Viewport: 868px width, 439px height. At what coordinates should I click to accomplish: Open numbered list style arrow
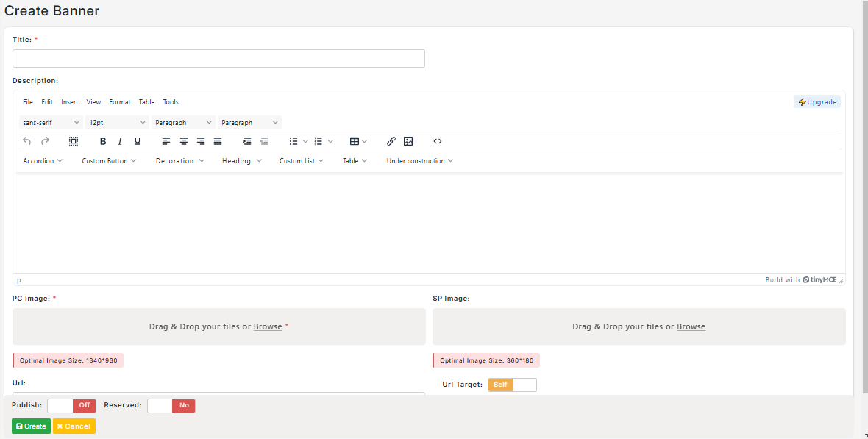pyautogui.click(x=330, y=141)
